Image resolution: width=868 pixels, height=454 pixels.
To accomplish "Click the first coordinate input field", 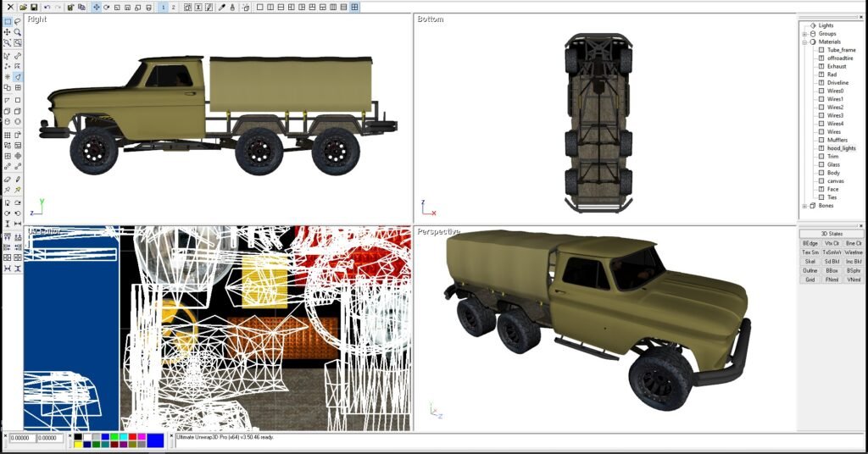I will pyautogui.click(x=22, y=439).
